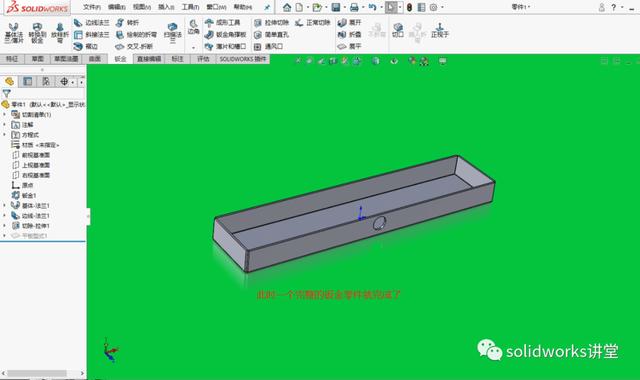Expand the 基体-法兰1 feature node
The width and height of the screenshot is (640, 380).
(x=4, y=205)
